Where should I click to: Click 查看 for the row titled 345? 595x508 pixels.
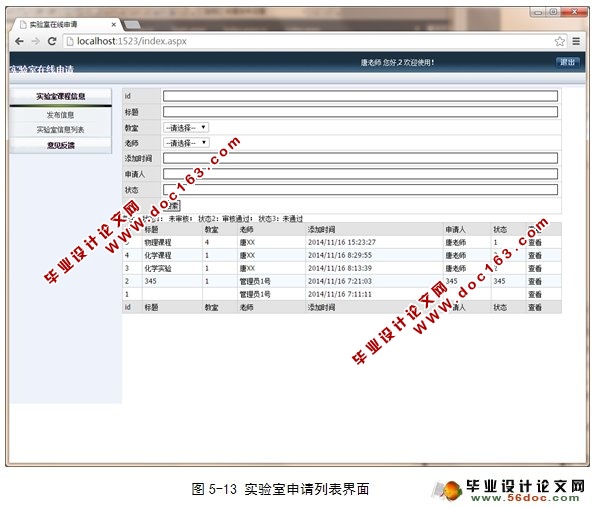535,281
